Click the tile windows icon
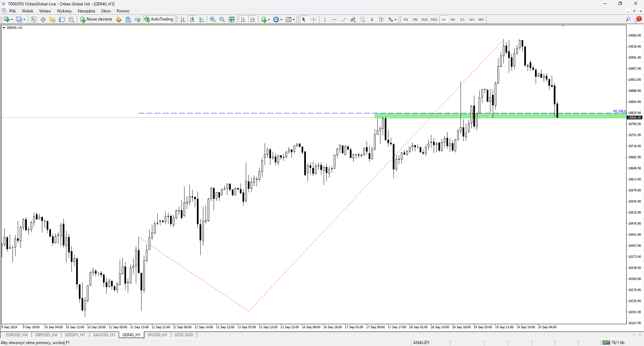This screenshot has width=644, height=346. pyautogui.click(x=231, y=19)
